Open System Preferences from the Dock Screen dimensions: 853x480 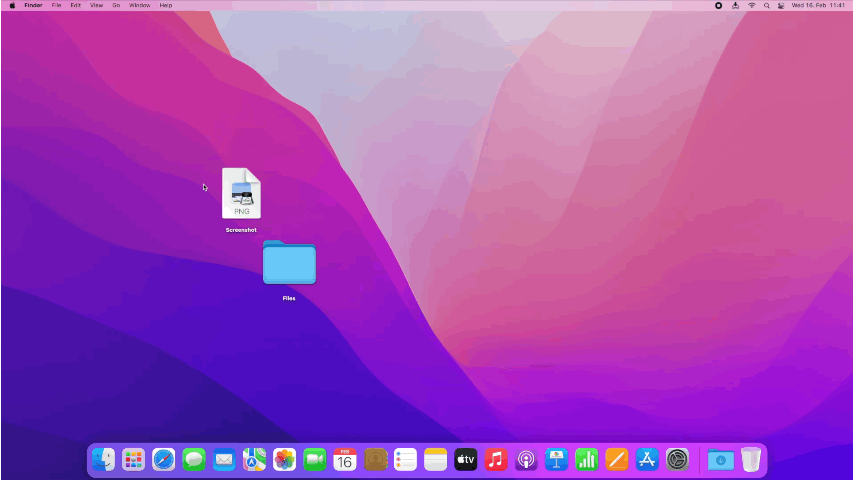point(677,460)
